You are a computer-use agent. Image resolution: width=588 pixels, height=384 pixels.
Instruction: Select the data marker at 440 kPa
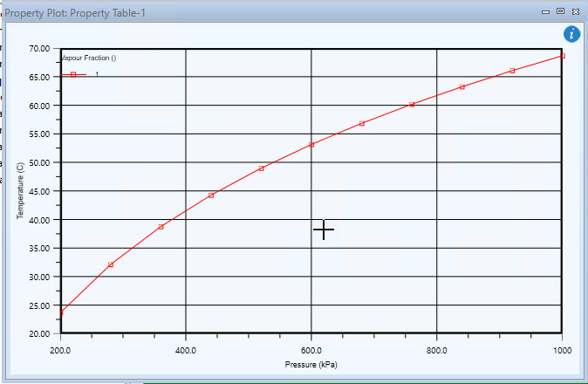coord(211,195)
